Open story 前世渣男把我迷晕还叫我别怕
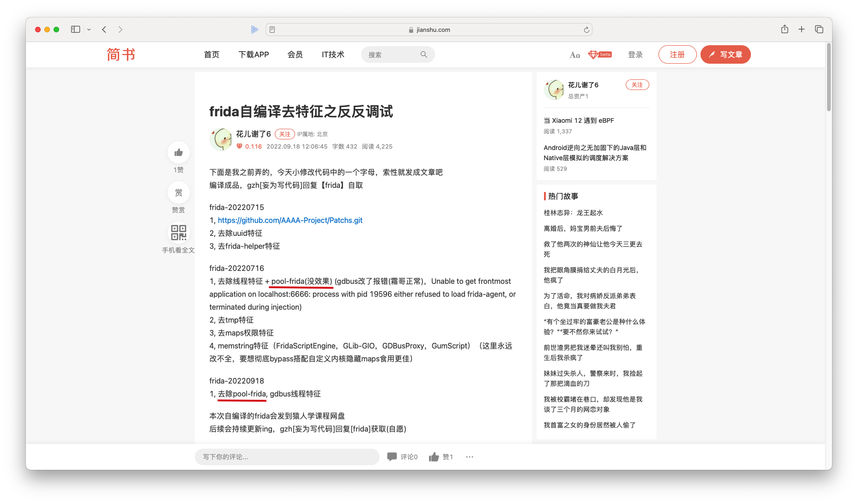This screenshot has height=504, width=858. click(593, 353)
